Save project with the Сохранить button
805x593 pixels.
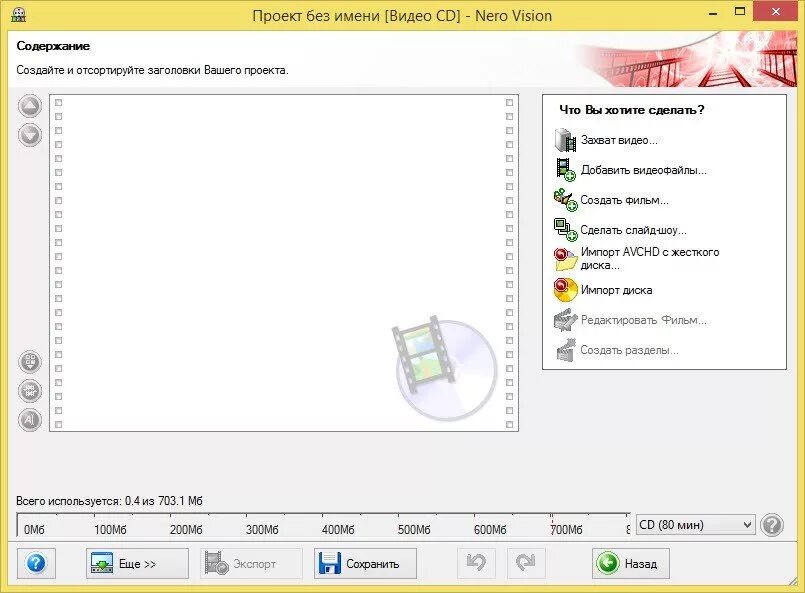(365, 563)
